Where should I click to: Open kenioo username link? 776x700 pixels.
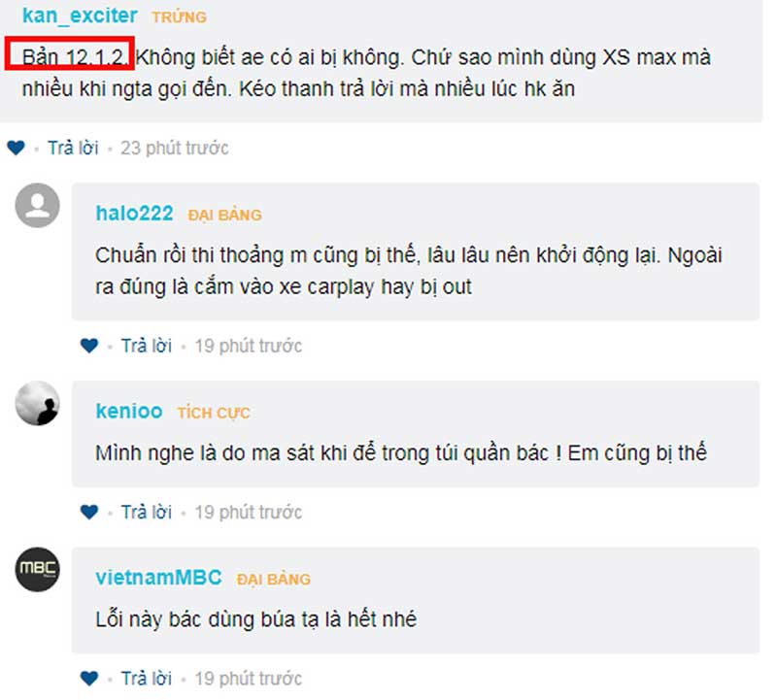click(129, 411)
